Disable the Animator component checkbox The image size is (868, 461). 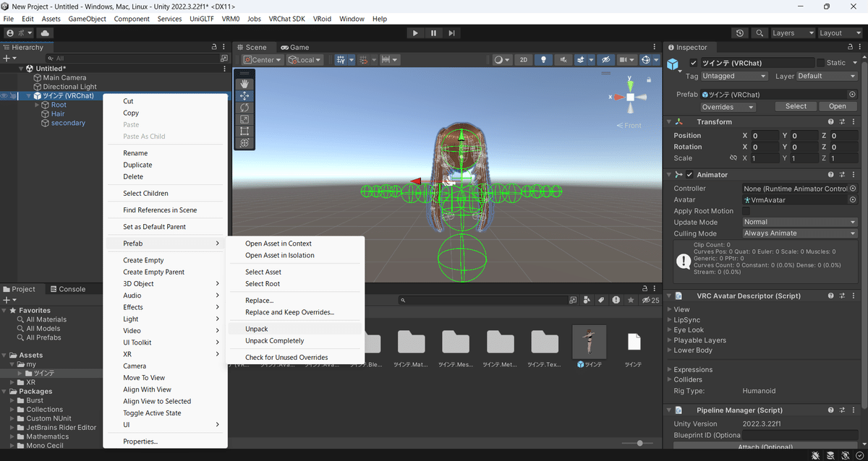689,175
